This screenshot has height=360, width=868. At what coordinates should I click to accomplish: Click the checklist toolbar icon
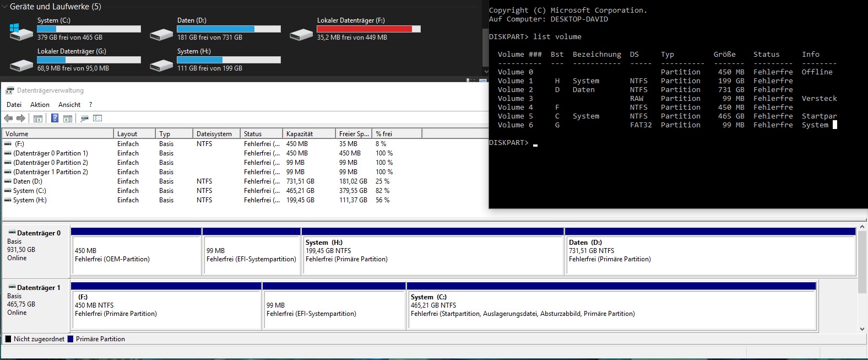click(98, 118)
